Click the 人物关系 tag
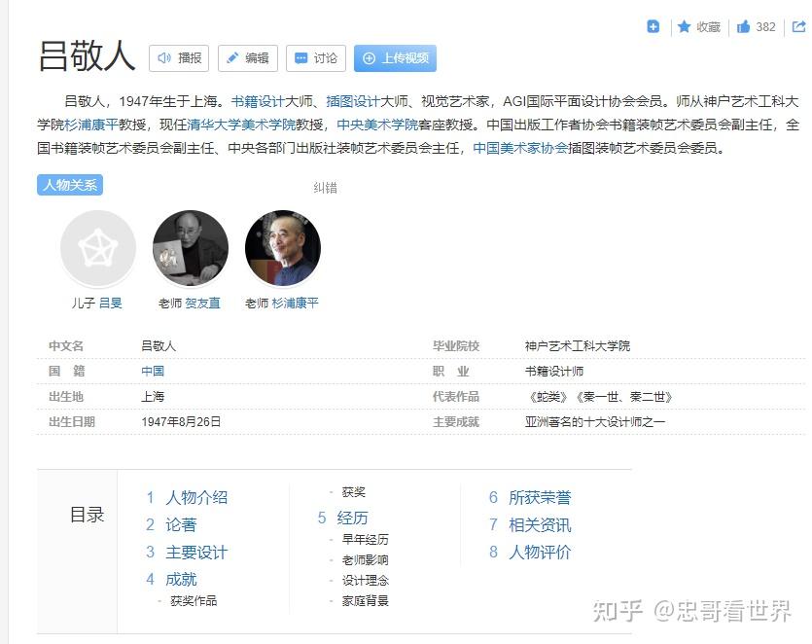 (70, 185)
